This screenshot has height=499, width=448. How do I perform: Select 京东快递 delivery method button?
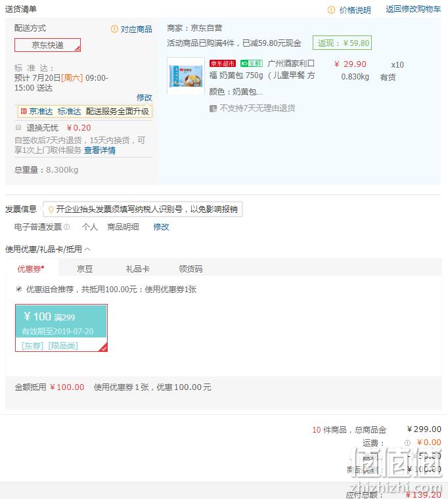click(x=47, y=45)
